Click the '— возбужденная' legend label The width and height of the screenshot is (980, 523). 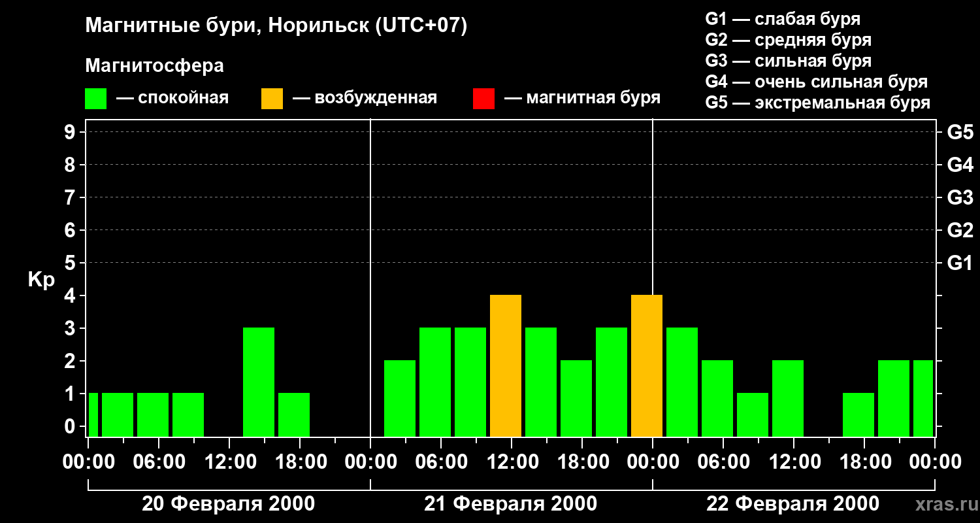pos(365,98)
